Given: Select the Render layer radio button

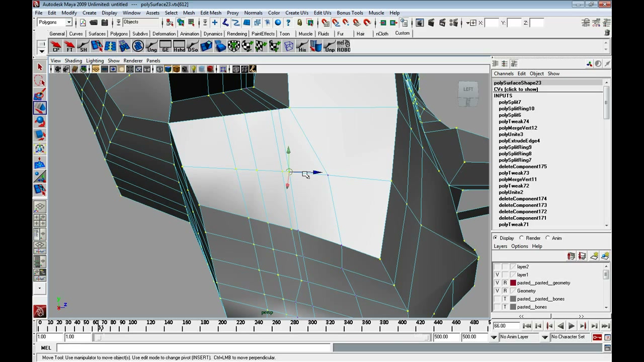Looking at the screenshot, I should 521,238.
